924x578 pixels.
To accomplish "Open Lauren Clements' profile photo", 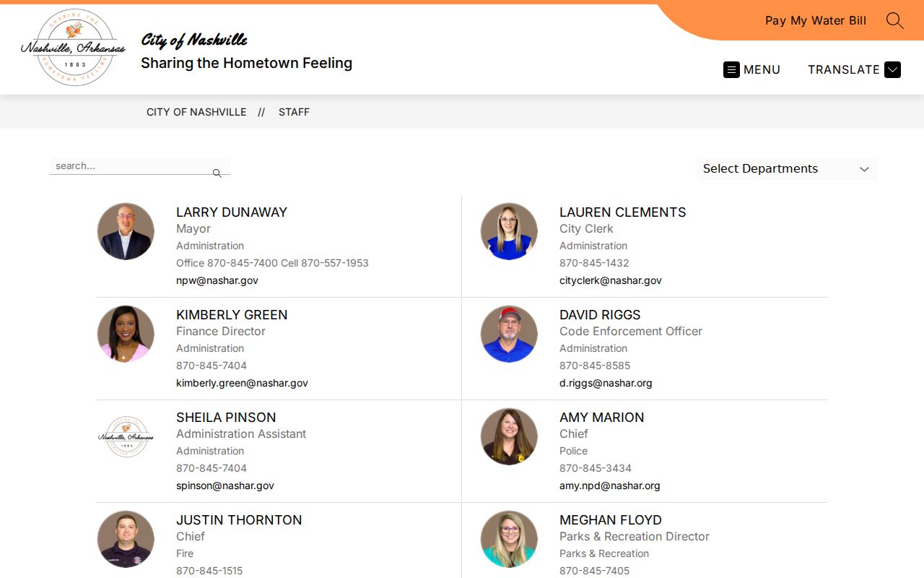I will 509,231.
